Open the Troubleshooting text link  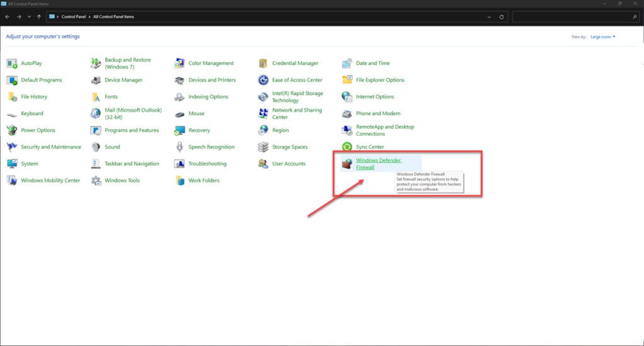coord(208,164)
